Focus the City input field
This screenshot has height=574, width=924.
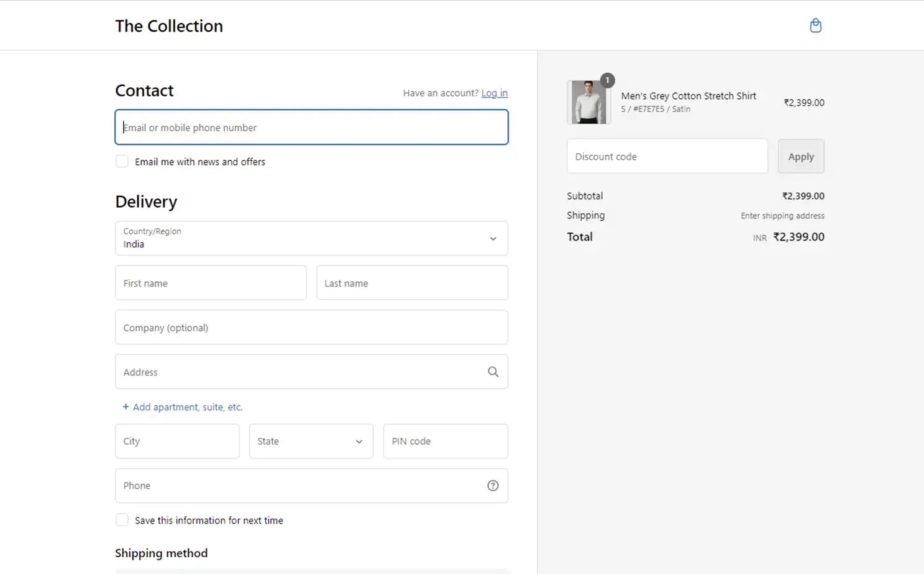[x=176, y=441]
